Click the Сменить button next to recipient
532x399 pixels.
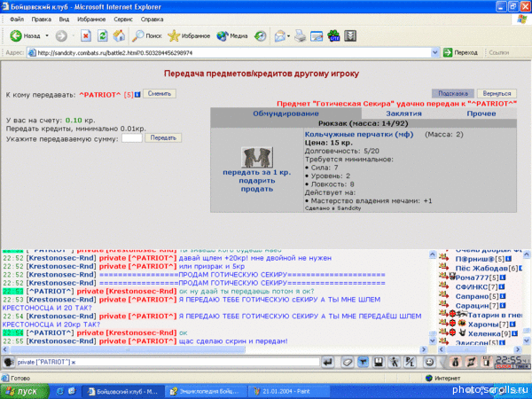coord(160,93)
